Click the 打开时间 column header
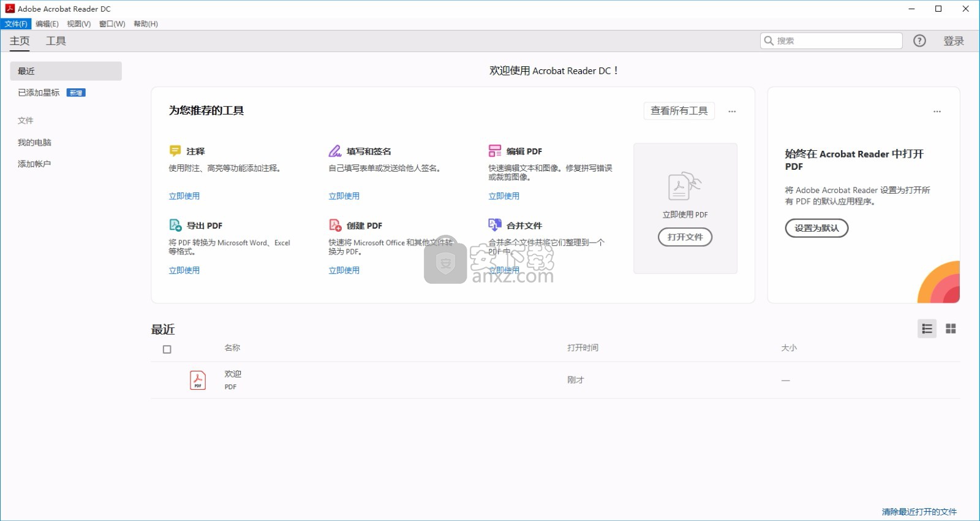 [582, 348]
